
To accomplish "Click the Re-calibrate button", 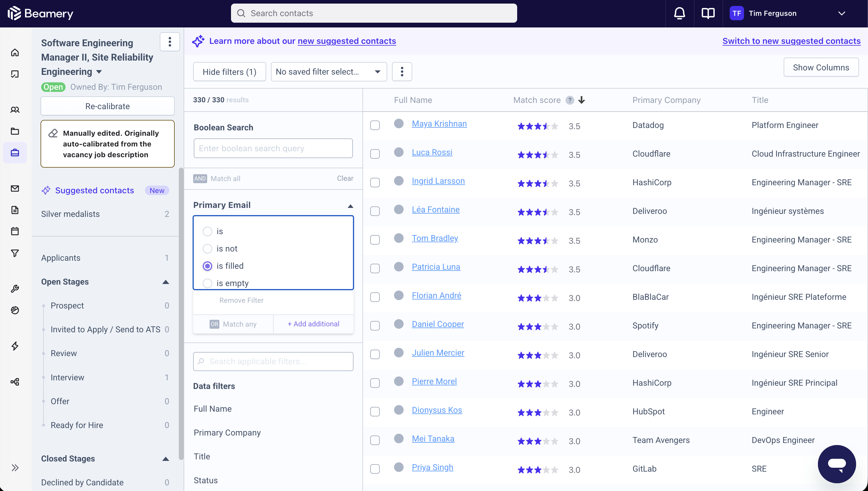I will point(108,106).
